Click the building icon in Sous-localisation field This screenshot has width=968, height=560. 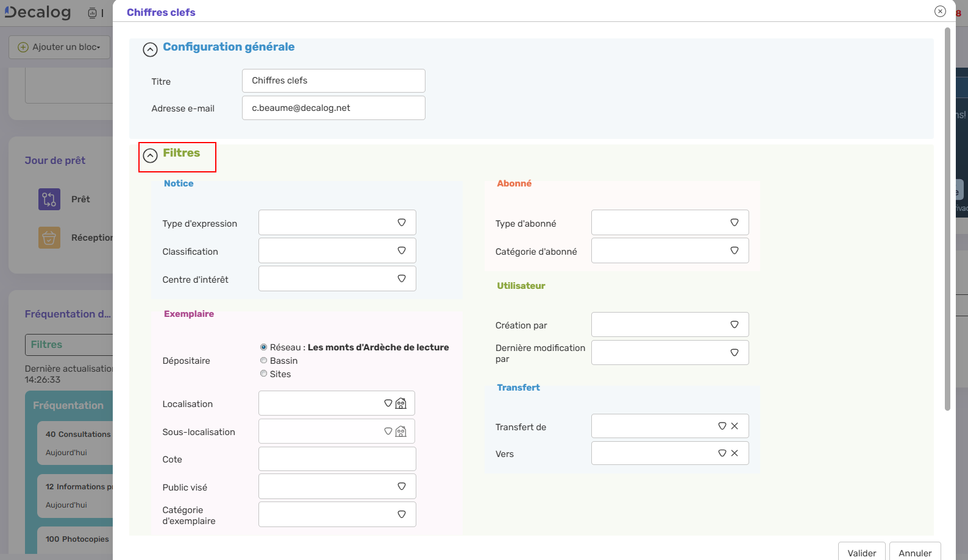[x=400, y=431]
